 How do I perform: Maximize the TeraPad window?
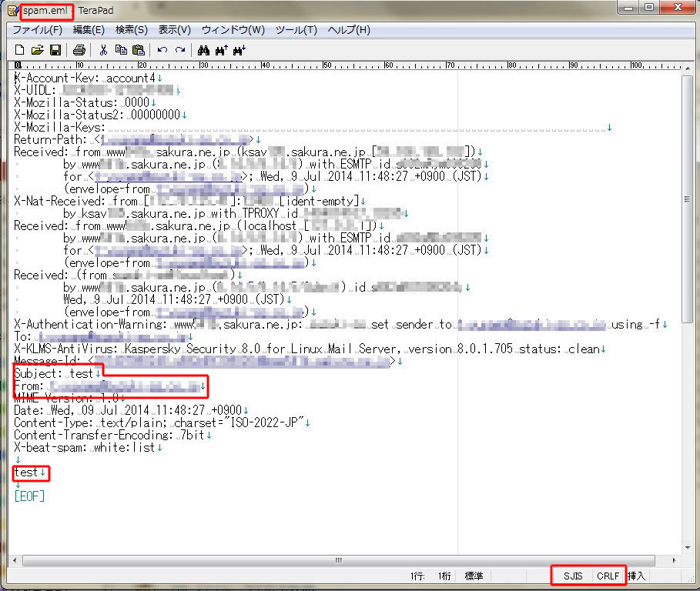click(649, 8)
